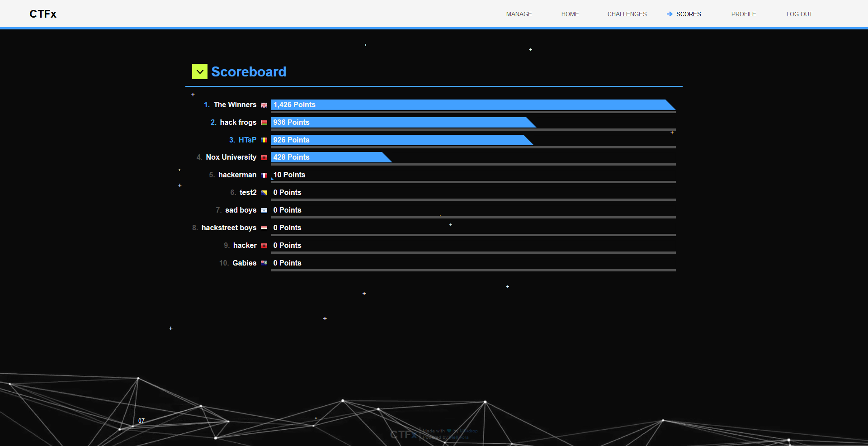This screenshot has height=446, width=868.
Task: Open the hackstreet boys team link
Action: tap(229, 228)
